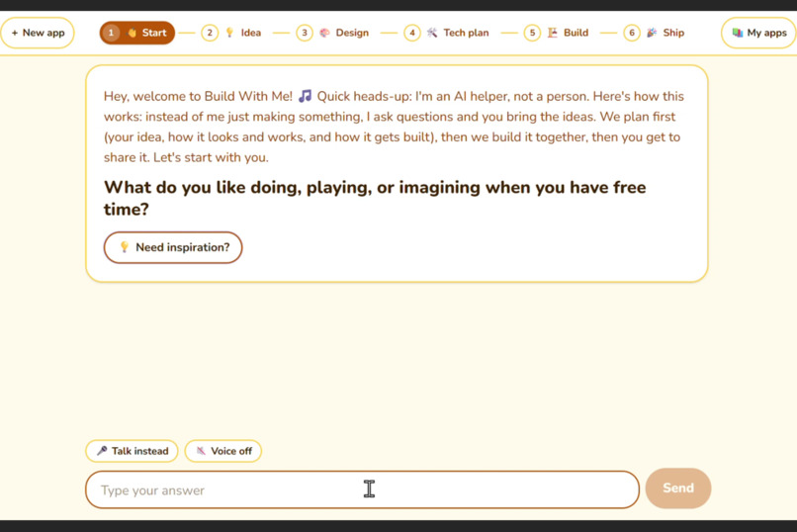Click the books icon in My apps
This screenshot has height=532, width=797.
tap(738, 33)
